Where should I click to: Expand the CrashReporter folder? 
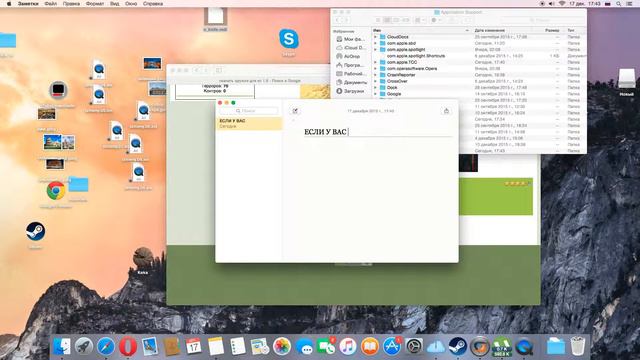(x=376, y=75)
